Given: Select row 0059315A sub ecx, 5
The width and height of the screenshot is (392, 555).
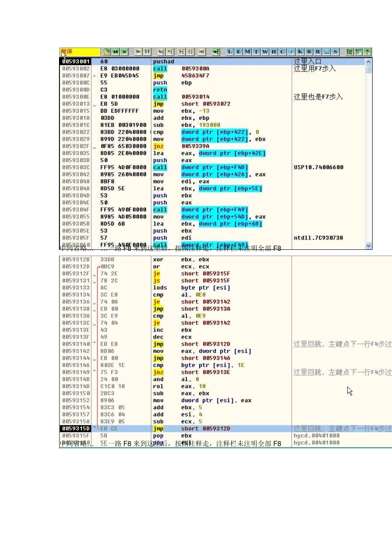Looking at the screenshot, I should point(226,422).
